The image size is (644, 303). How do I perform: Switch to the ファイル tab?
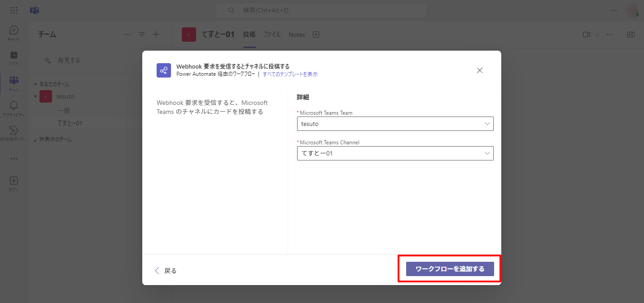272,35
